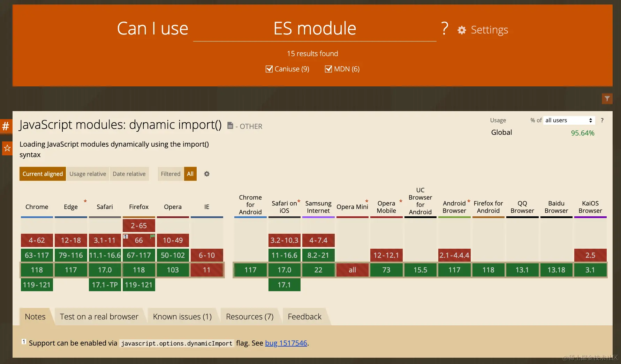
Task: Click the Opera 10-49 cell
Action: click(x=173, y=240)
